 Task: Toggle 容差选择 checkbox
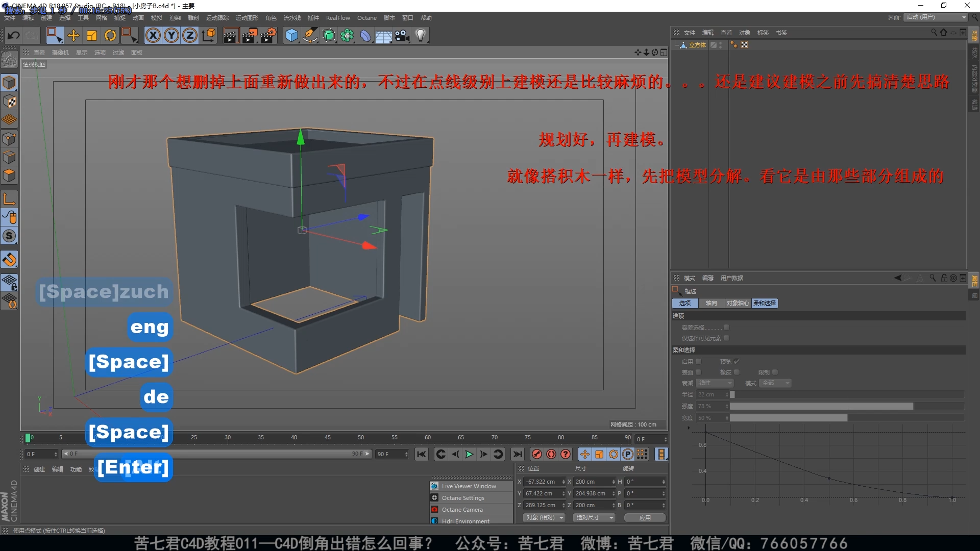726,328
